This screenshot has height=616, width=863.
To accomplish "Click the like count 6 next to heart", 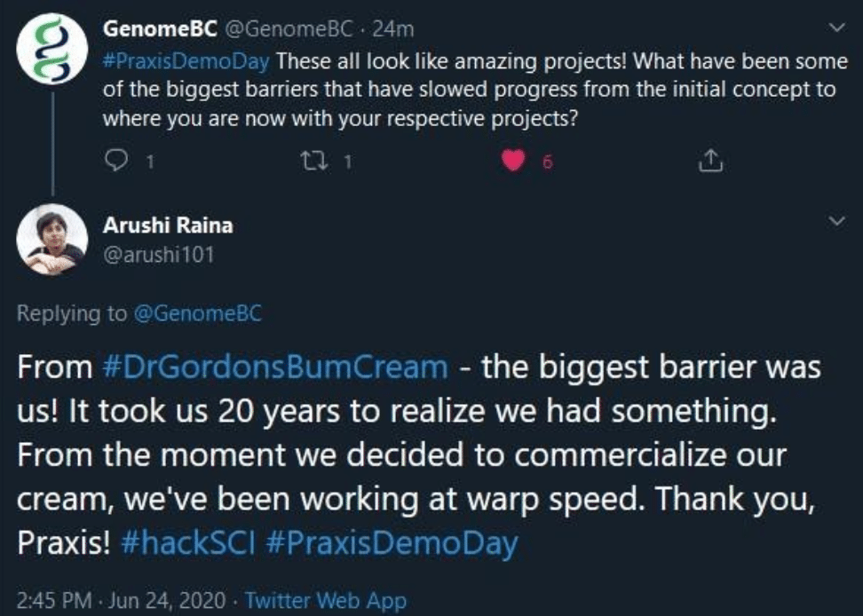I will 548,162.
